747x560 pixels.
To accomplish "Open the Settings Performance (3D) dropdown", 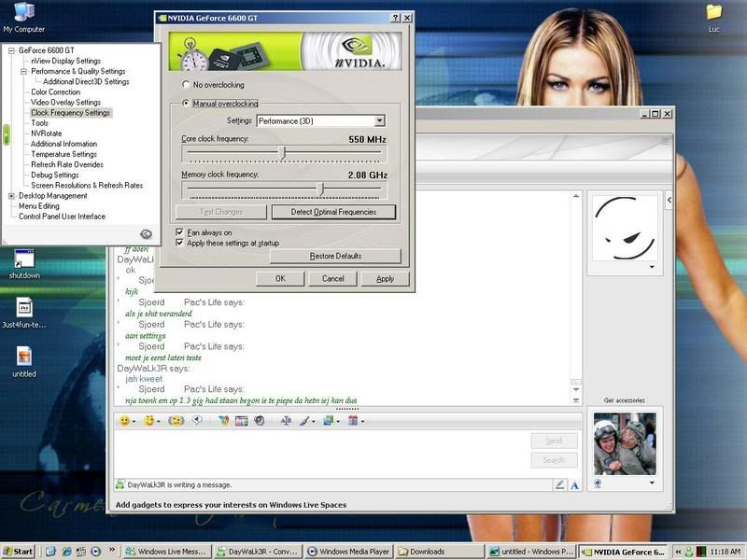I will coord(380,120).
